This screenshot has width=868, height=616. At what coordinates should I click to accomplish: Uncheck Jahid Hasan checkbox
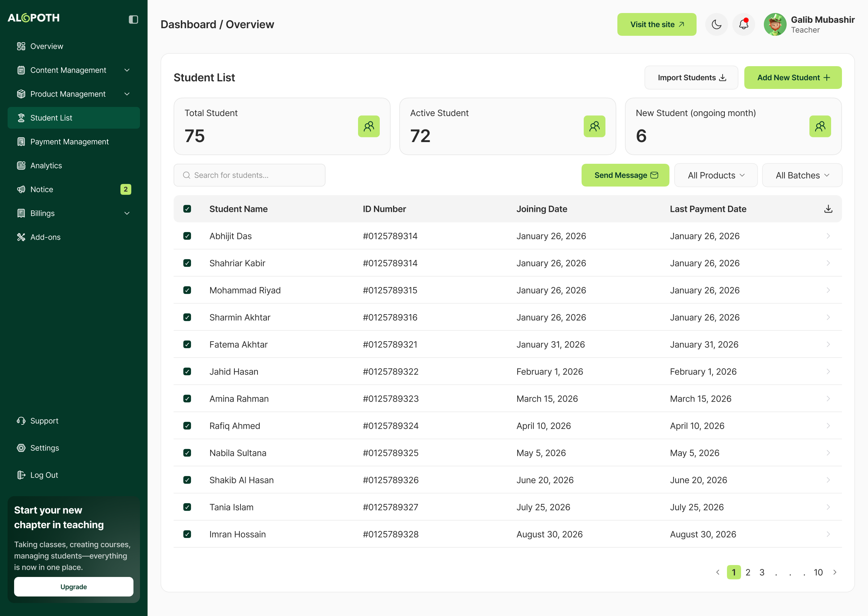pyautogui.click(x=187, y=372)
